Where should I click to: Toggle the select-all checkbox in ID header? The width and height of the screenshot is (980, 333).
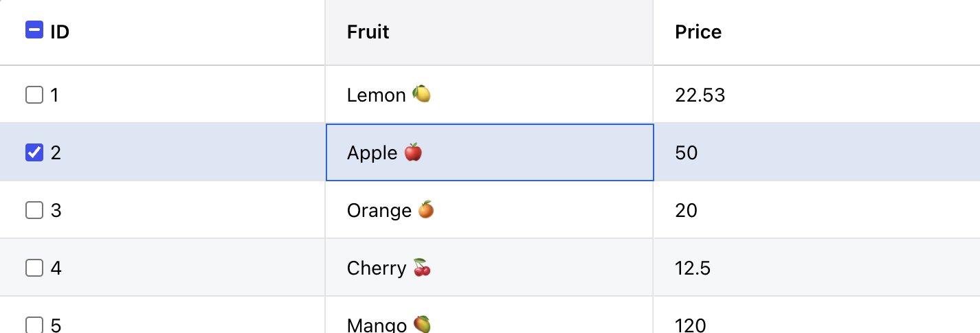pos(34,30)
